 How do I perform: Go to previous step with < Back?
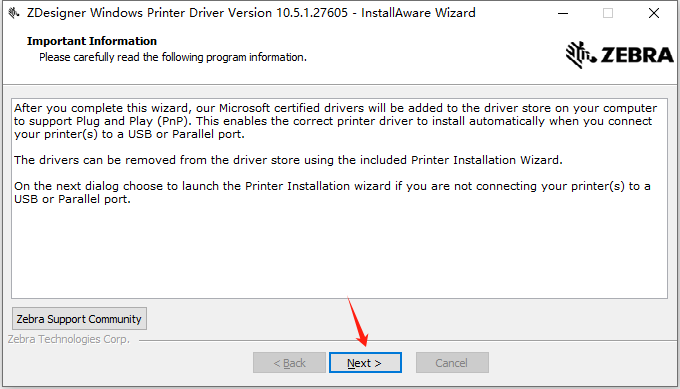click(289, 363)
